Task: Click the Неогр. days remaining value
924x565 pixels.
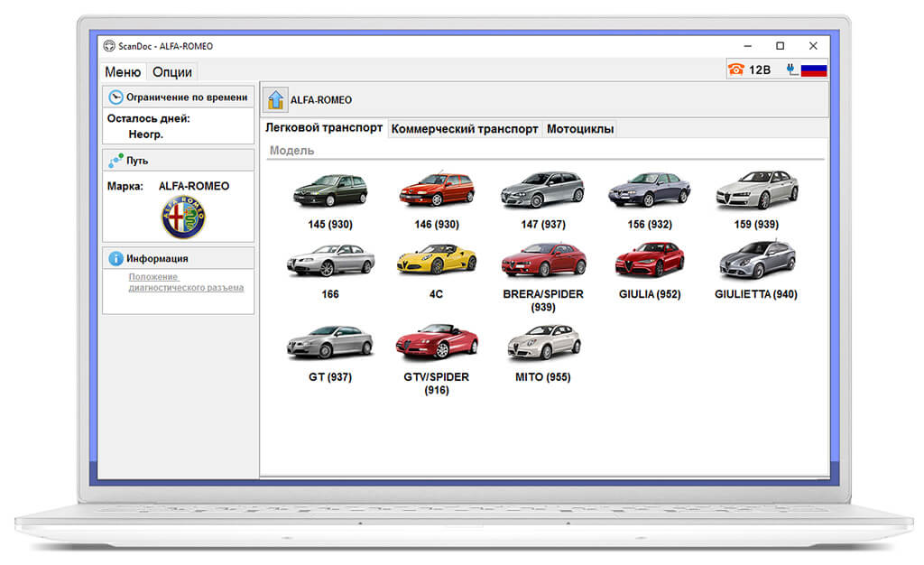Action: click(x=145, y=134)
